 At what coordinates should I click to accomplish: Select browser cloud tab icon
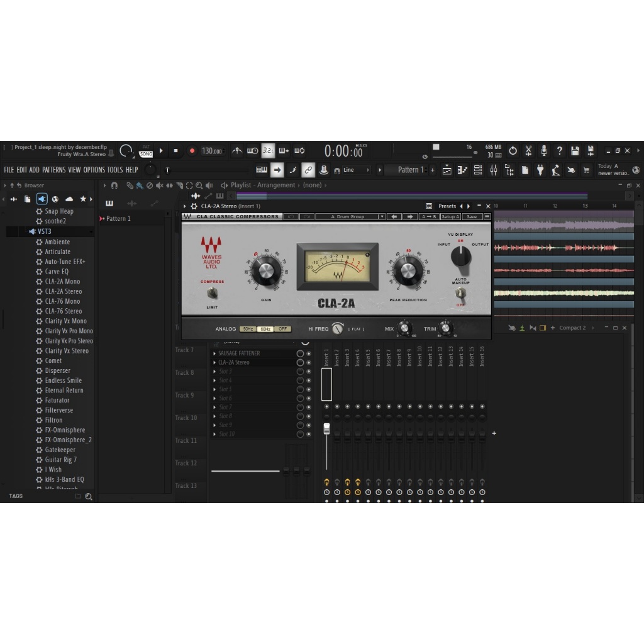pos(69,199)
